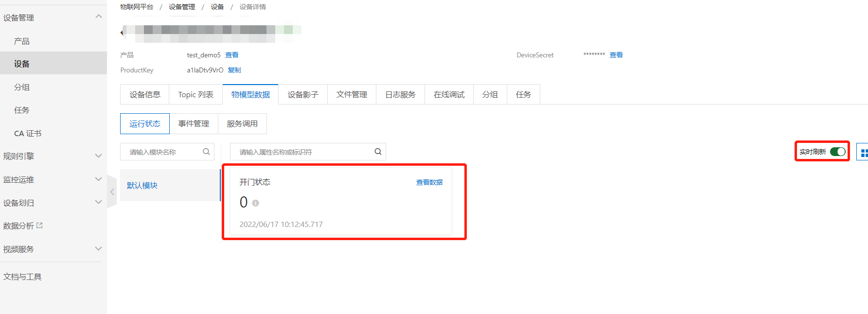Click 查看 link next to test_demo5
The width and height of the screenshot is (868, 314).
[x=232, y=55]
